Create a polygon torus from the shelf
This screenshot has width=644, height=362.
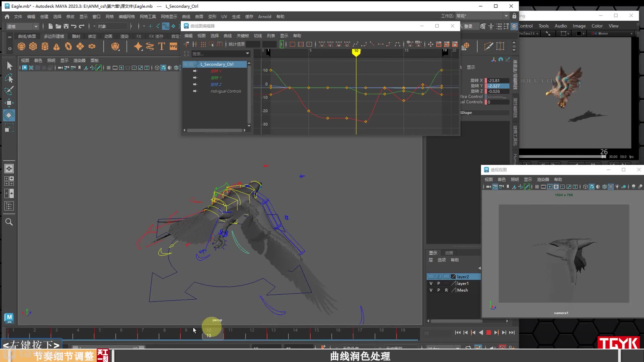pyautogui.click(x=68, y=47)
